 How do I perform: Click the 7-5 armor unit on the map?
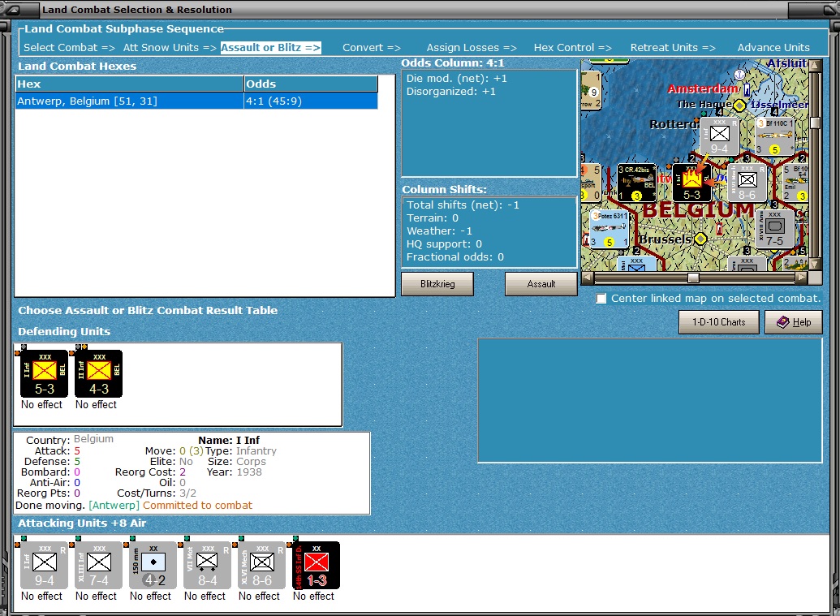click(774, 229)
